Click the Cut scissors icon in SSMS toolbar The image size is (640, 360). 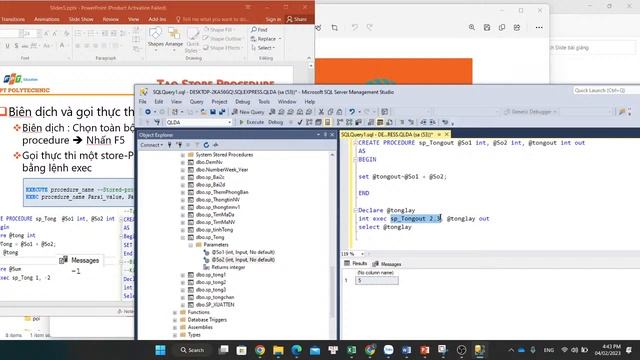click(x=321, y=112)
